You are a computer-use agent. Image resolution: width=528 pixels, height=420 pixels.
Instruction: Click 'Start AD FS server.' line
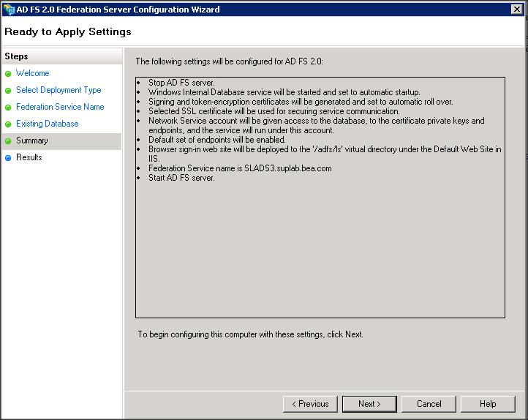pyautogui.click(x=181, y=178)
